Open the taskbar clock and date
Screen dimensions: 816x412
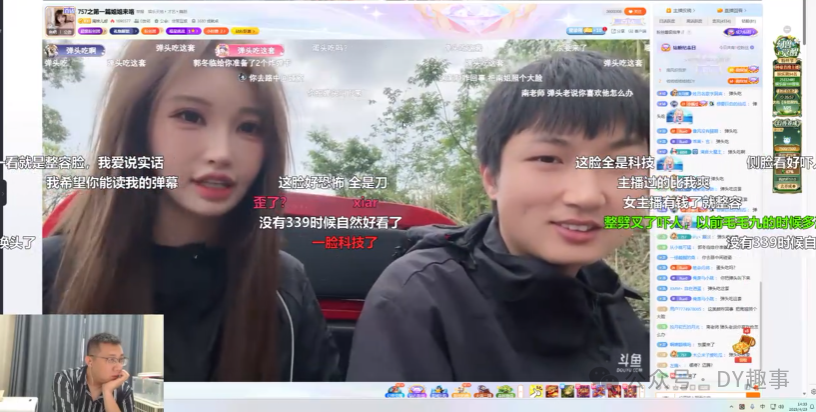tap(798, 406)
